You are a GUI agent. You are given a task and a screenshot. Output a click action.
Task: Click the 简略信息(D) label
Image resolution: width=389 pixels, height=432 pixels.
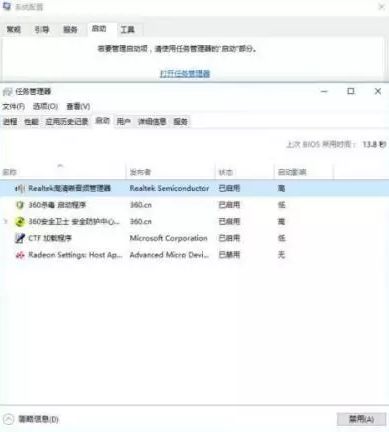[x=38, y=419]
